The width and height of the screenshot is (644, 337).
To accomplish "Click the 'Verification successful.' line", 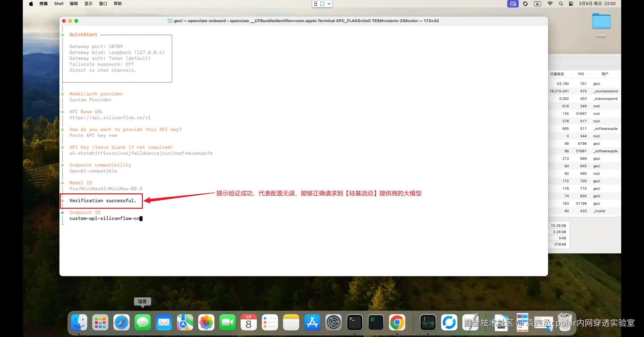I will click(103, 201).
